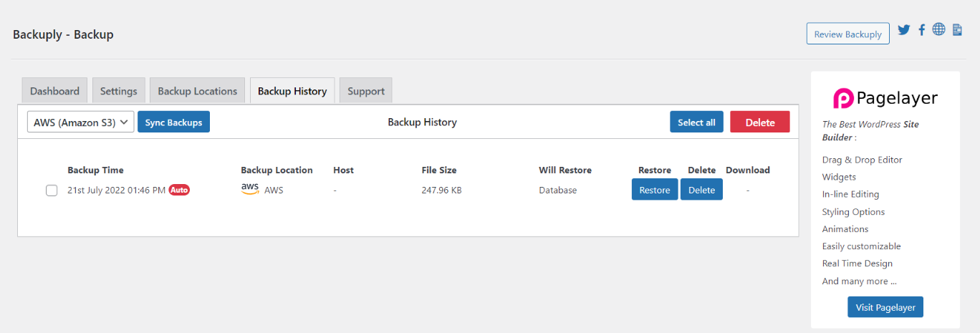Screen dimensions: 980x333
Task: Click the Review Backuply button
Action: [x=847, y=34]
